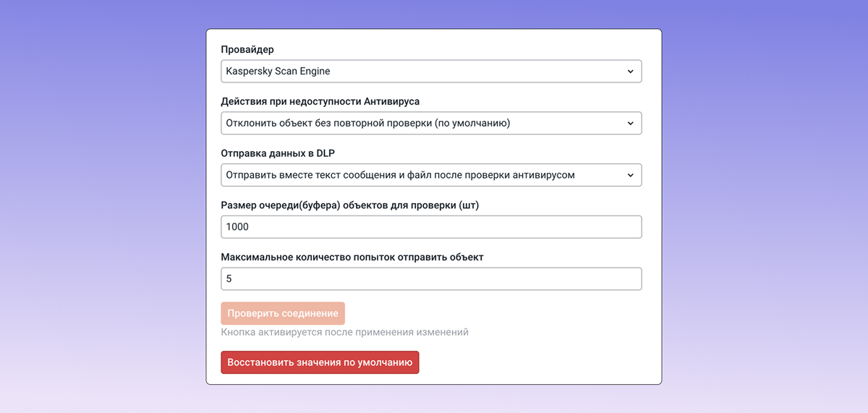Image resolution: width=868 pixels, height=413 pixels.
Task: Click the value 5 in the attempts field
Action: pos(229,279)
